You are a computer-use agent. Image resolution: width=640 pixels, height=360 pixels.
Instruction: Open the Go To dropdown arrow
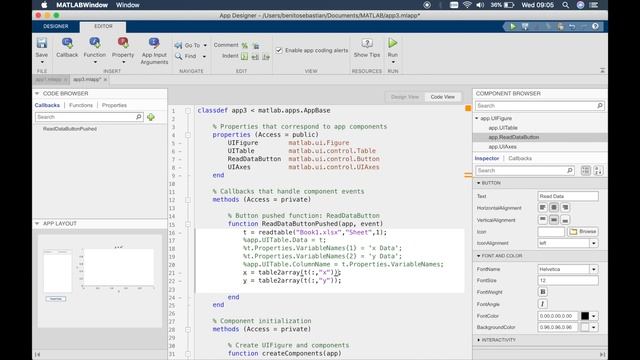205,45
